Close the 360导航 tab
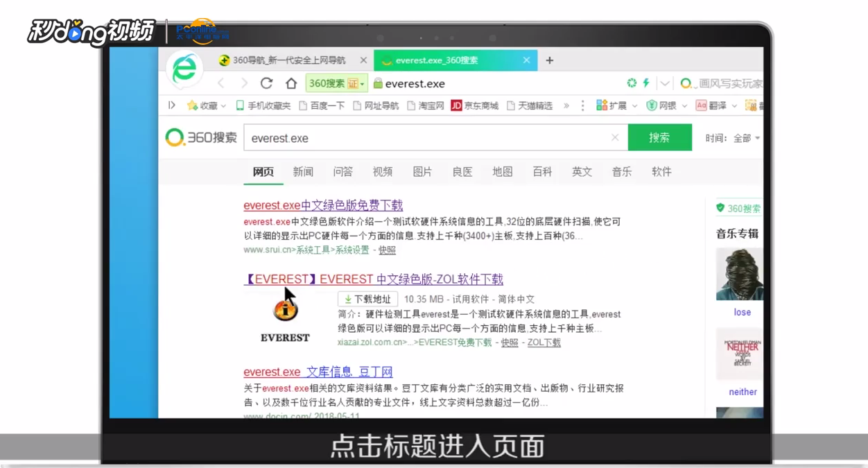Screen dimensions: 868x468 [362, 60]
